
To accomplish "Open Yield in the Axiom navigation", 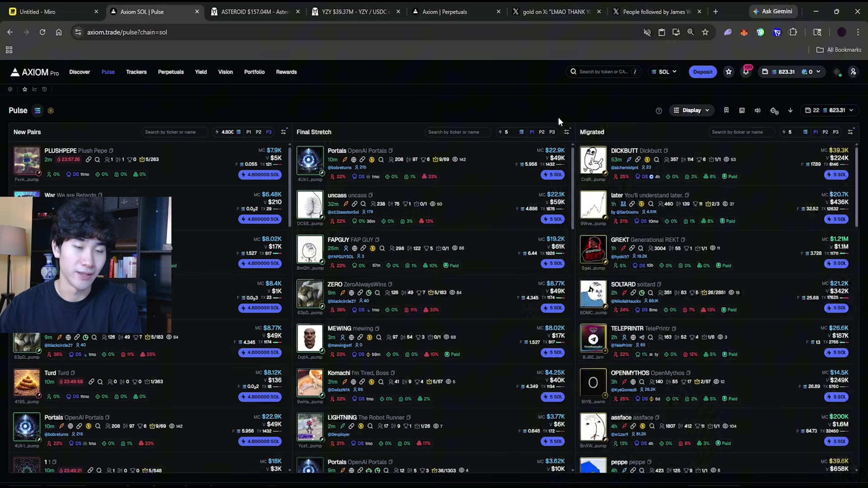I will tap(201, 72).
